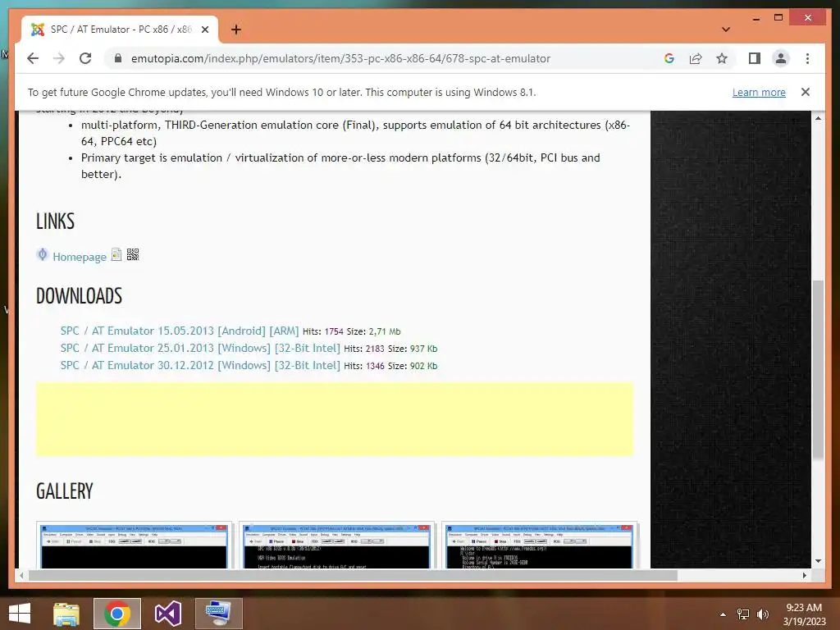The width and height of the screenshot is (840, 630).
Task: Click the Google icon in address bar
Action: pyautogui.click(x=669, y=58)
